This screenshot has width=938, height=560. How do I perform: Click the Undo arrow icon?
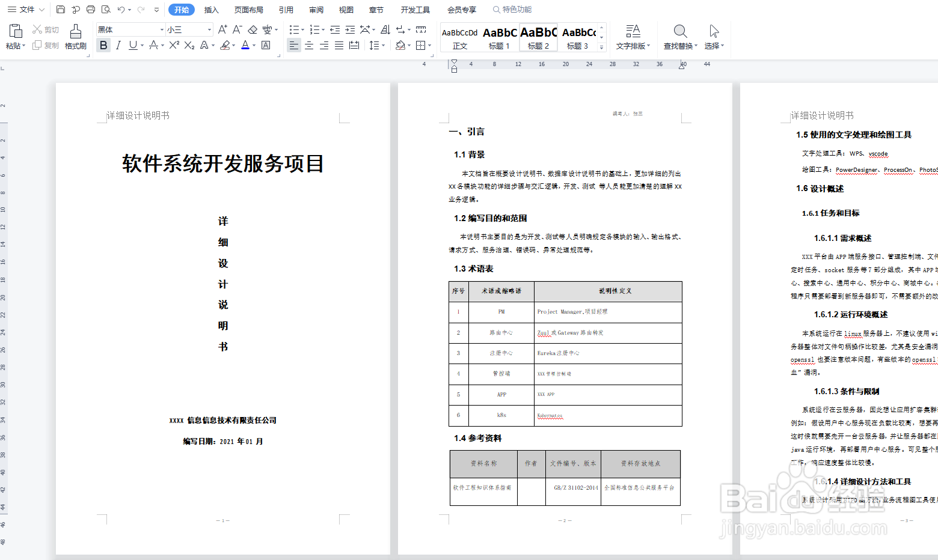coord(121,10)
